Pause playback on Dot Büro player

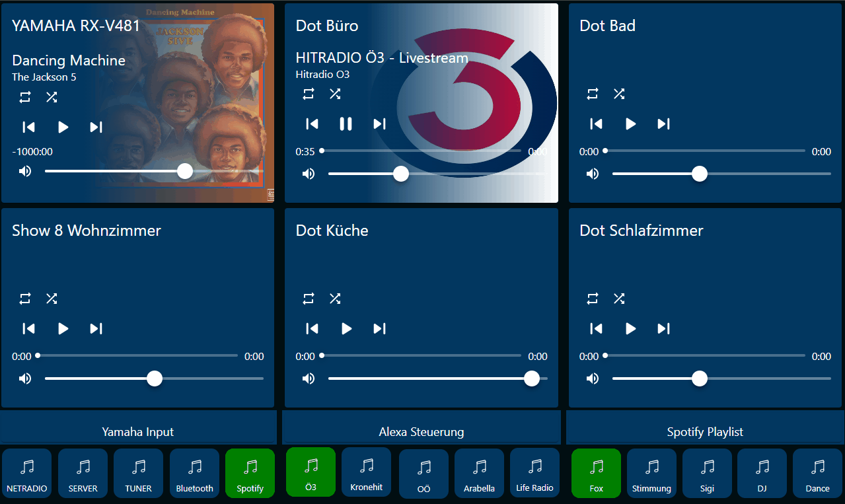tap(346, 124)
